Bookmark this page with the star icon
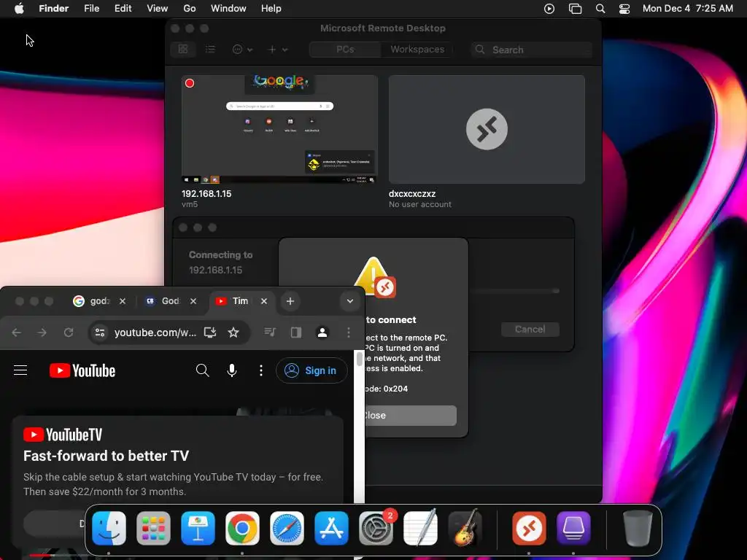Screen dimensions: 747x560 [x=233, y=332]
